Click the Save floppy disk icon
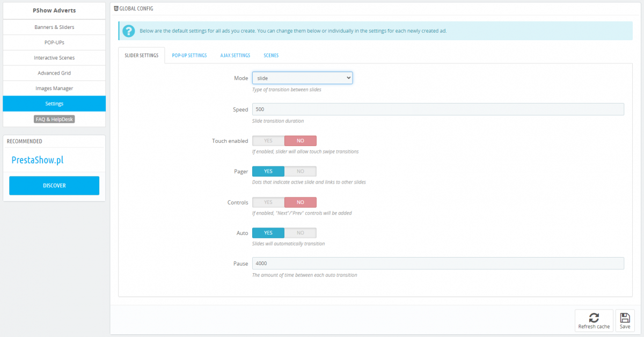Image resolution: width=644 pixels, height=337 pixels. click(x=625, y=317)
